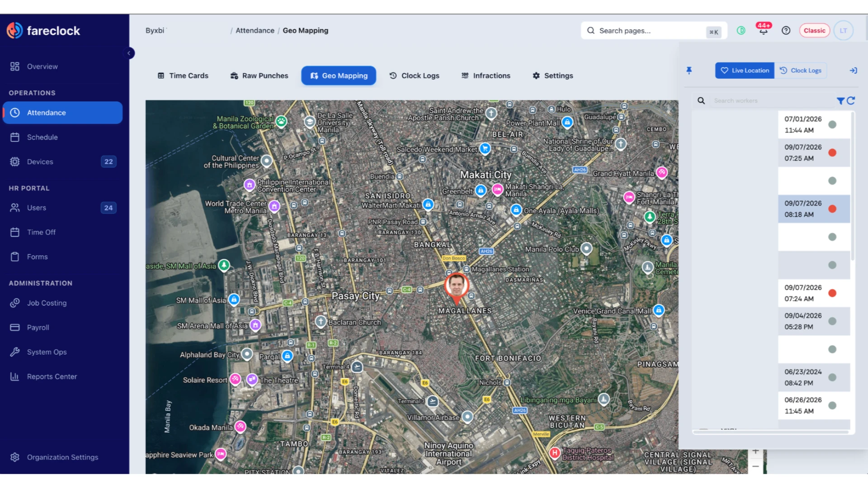The width and height of the screenshot is (868, 488).
Task: Open System Ops in the sidebar
Action: [x=62, y=352]
